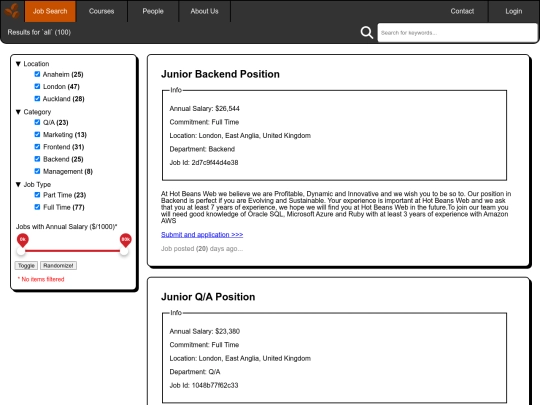Click the Login menu item
The width and height of the screenshot is (540, 405).
pyautogui.click(x=513, y=11)
